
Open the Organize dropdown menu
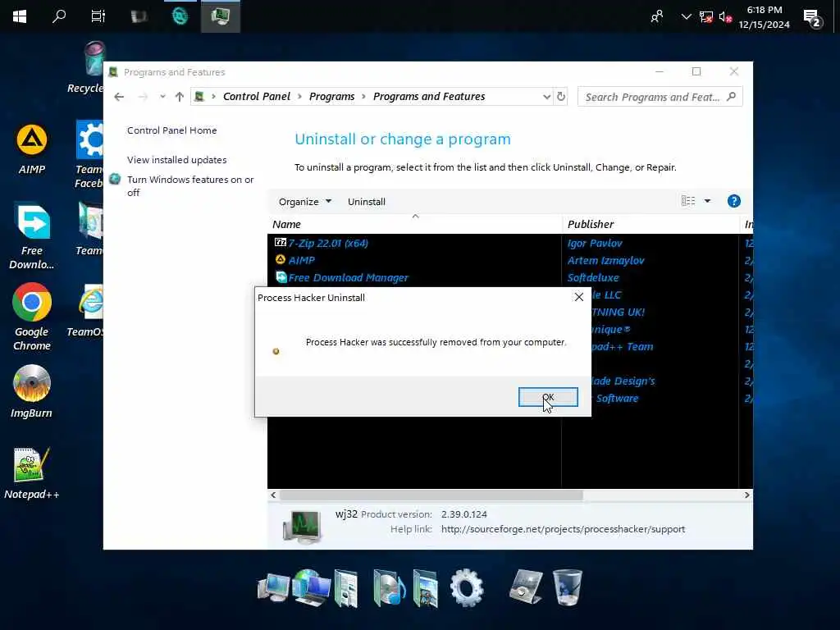point(305,202)
